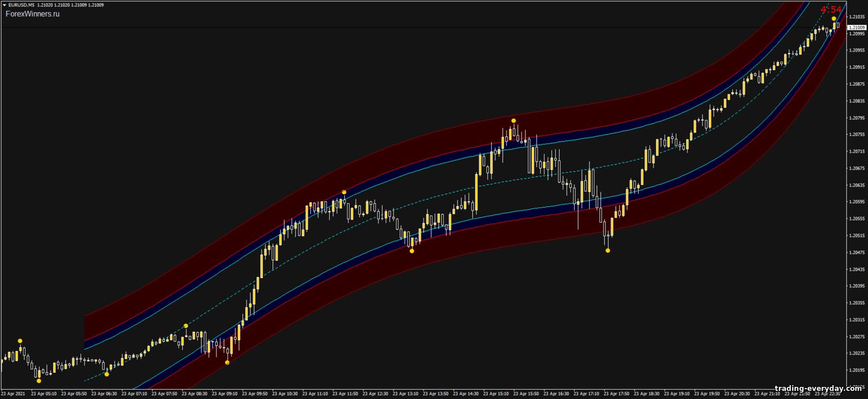Click the 1.20195 price scale label
Viewport: 868px width, 399px height.
(856, 370)
